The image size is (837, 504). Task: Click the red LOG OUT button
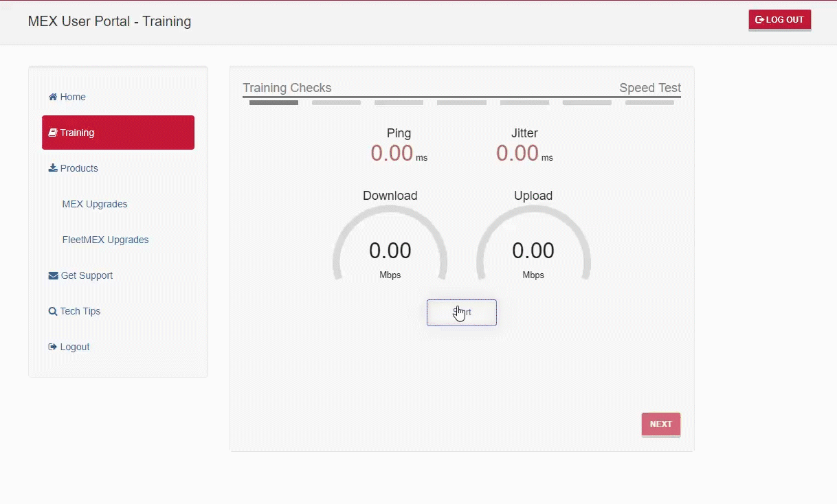click(x=780, y=20)
